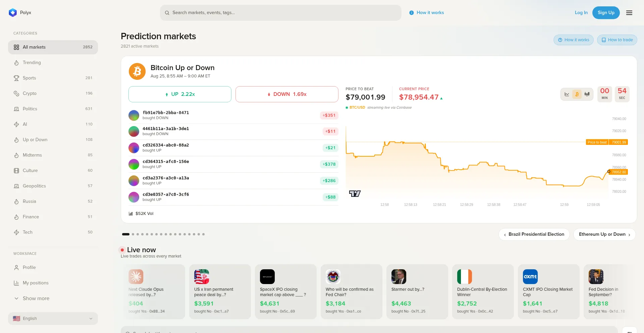Buy UP at 2.22x
Screen dimensions: 644x333
point(180,94)
